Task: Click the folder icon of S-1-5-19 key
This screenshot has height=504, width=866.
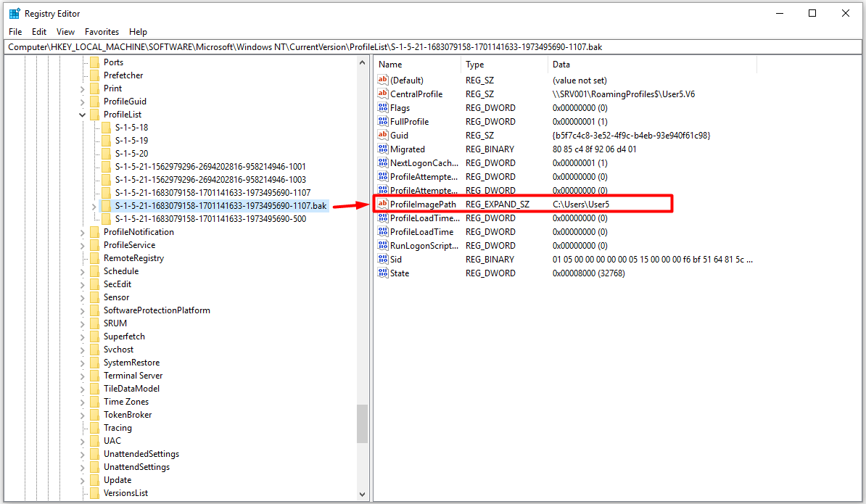Action: [x=106, y=141]
